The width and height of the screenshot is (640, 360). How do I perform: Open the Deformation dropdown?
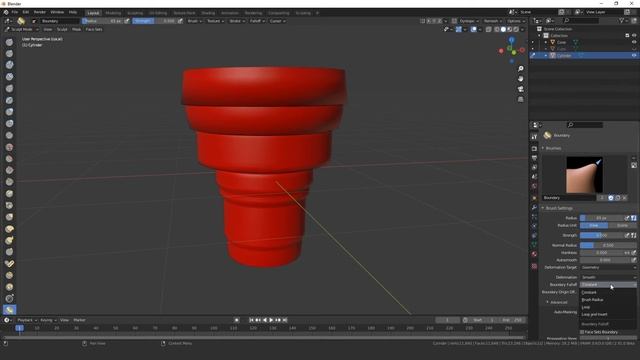point(608,277)
